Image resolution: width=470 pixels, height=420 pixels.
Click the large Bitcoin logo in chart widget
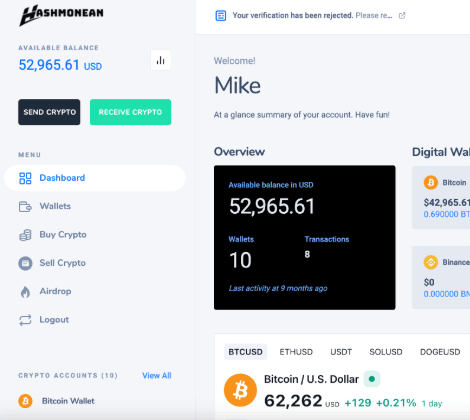point(240,390)
